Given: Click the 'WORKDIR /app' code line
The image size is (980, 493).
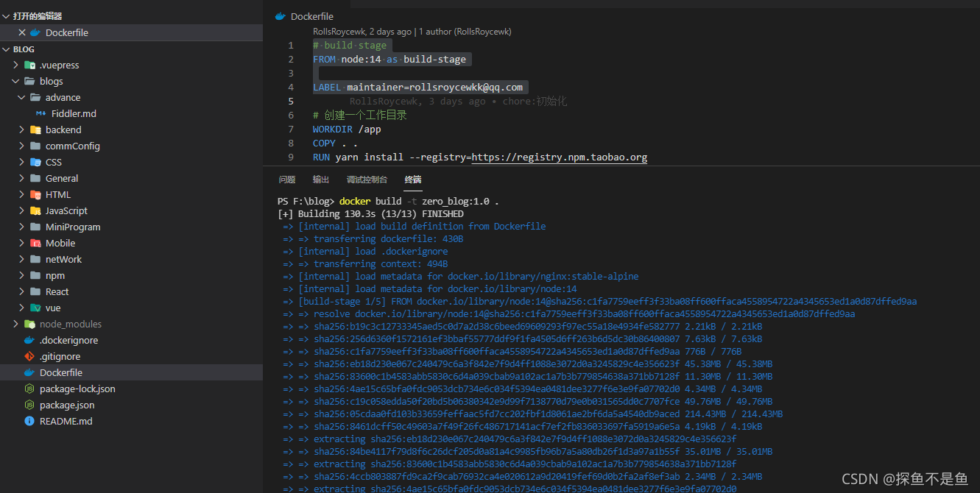Looking at the screenshot, I should point(347,129).
